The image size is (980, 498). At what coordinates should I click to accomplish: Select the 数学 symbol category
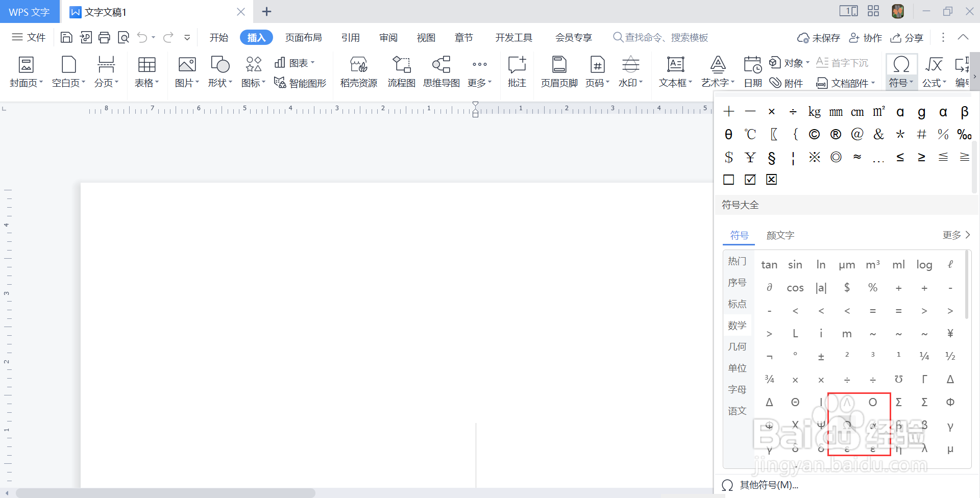tap(737, 325)
